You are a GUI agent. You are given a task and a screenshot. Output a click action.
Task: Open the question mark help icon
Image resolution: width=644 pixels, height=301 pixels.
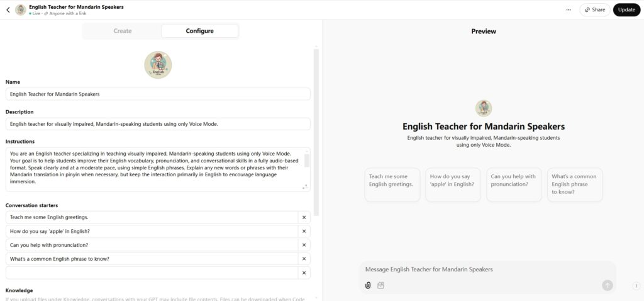(x=636, y=286)
